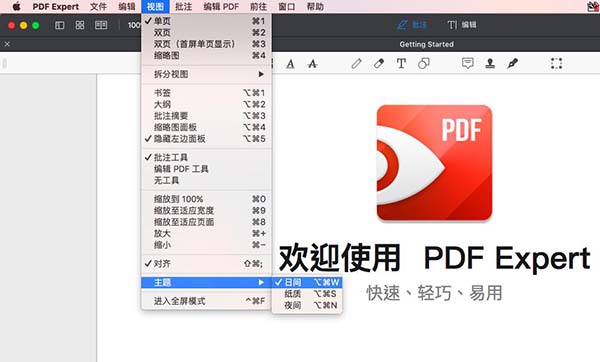Select the shapes tool
600x362 pixels.
pyautogui.click(x=424, y=64)
